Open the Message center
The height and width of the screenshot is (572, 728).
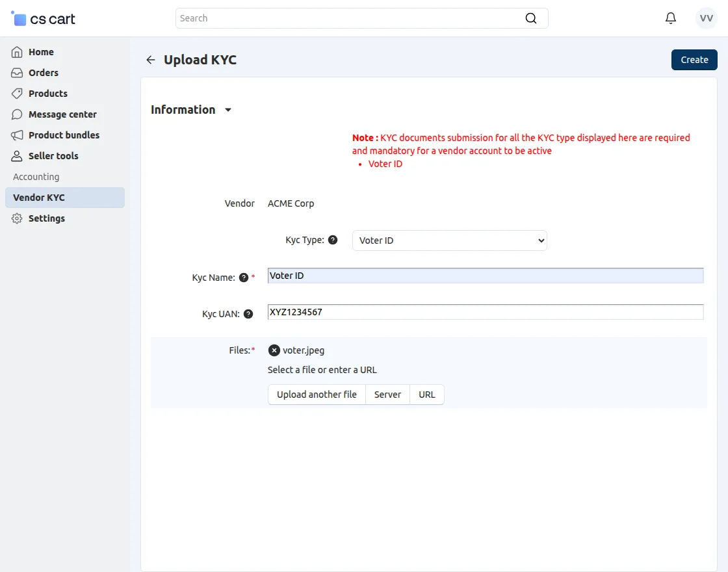62,114
